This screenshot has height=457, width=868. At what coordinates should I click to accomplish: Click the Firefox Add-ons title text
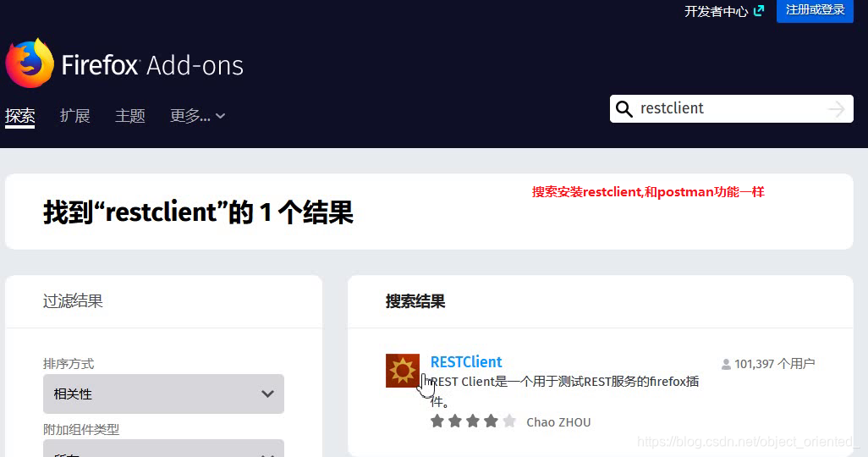click(x=152, y=65)
